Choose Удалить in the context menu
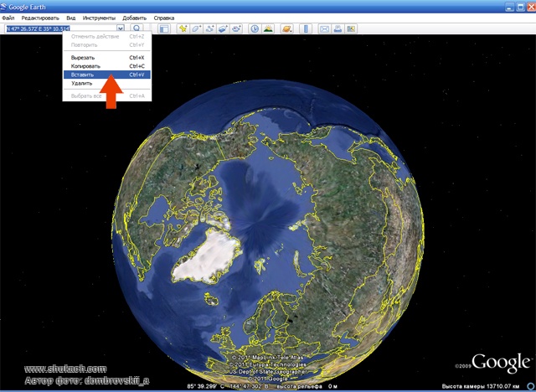Screen dimensions: 536x392 click(x=107, y=83)
